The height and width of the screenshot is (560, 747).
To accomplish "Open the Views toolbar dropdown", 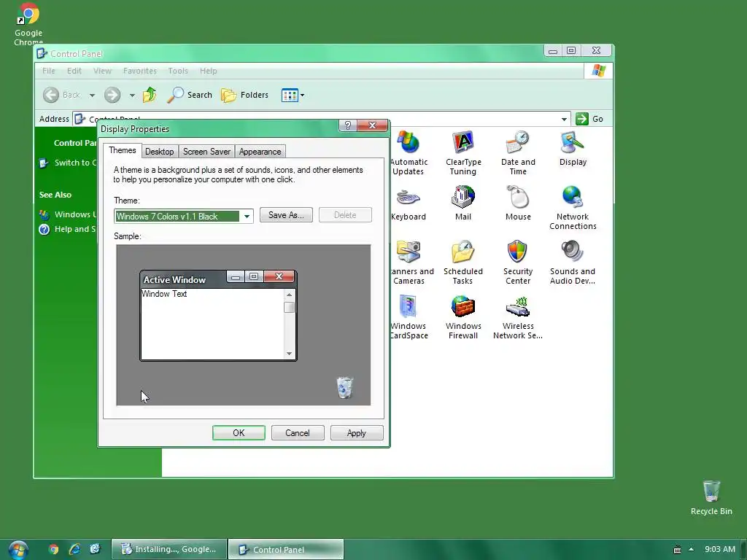I will 293,95.
